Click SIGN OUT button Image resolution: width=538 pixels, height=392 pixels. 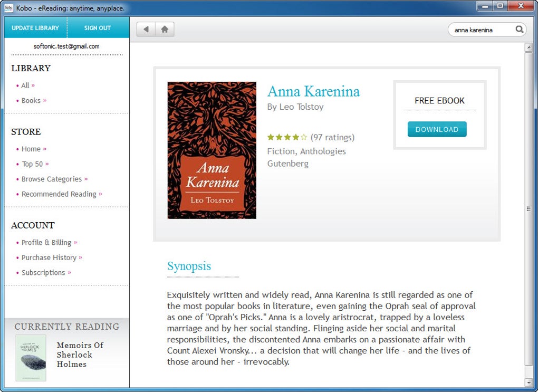click(x=98, y=28)
